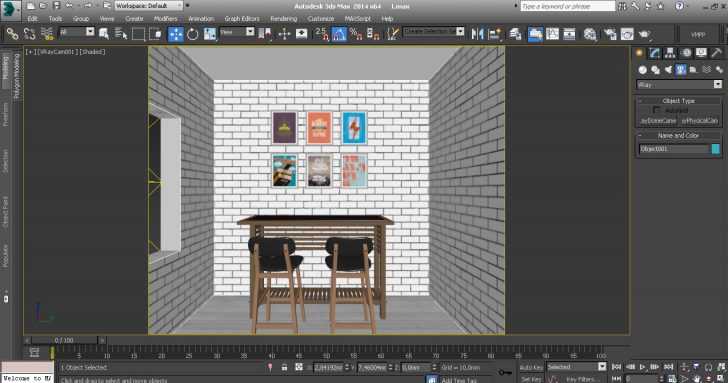The image size is (728, 383).
Task: Open the Key Filters button
Action: pyautogui.click(x=582, y=379)
